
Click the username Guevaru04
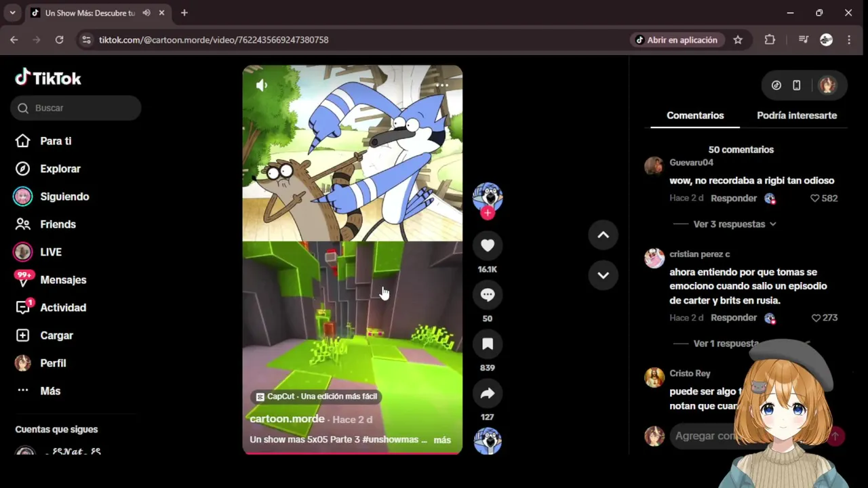click(x=691, y=163)
